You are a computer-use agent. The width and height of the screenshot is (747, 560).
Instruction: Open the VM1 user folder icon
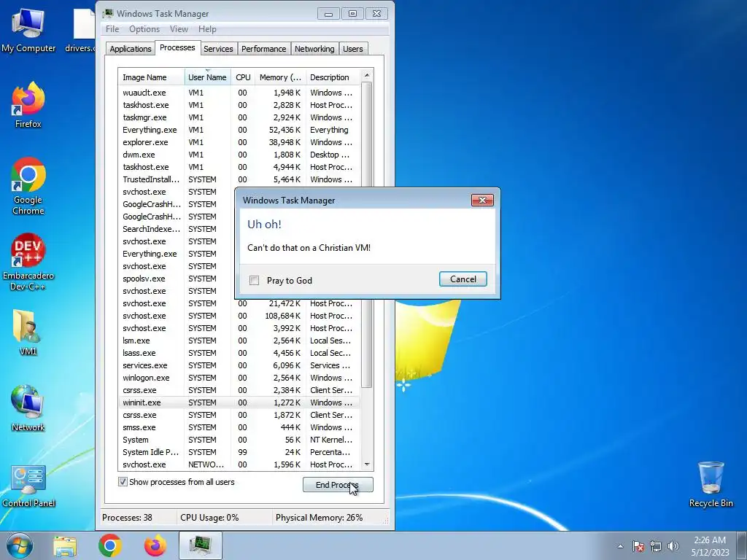tap(28, 332)
